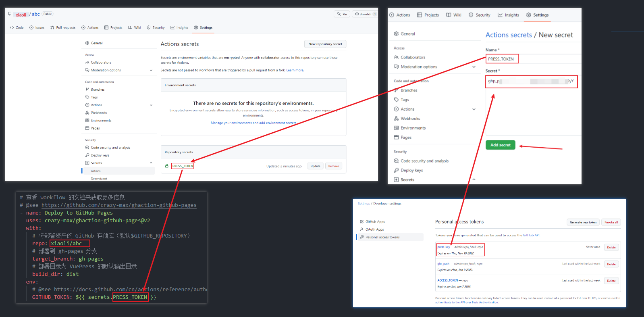Click Pages icon in left window sidebar
Viewport: 644px width, 317px height.
pos(87,128)
